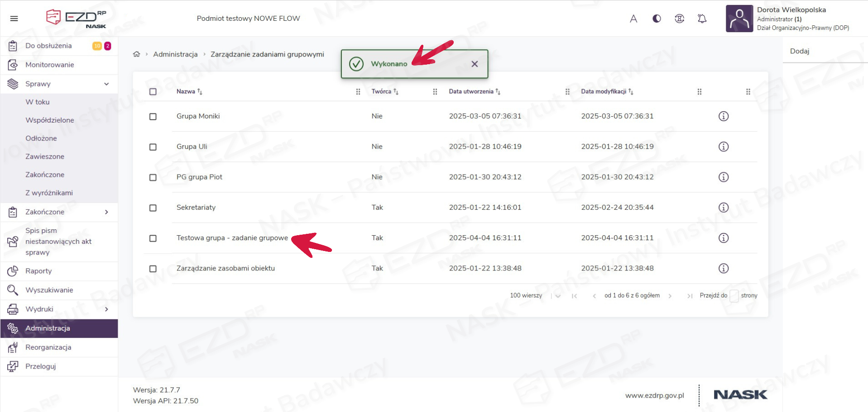The image size is (868, 412).
Task: Click the Administracja breadcrumb link
Action: [175, 54]
